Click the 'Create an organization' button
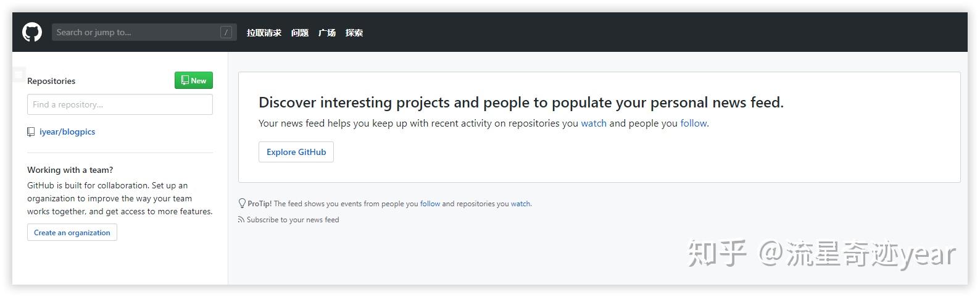 coord(72,233)
